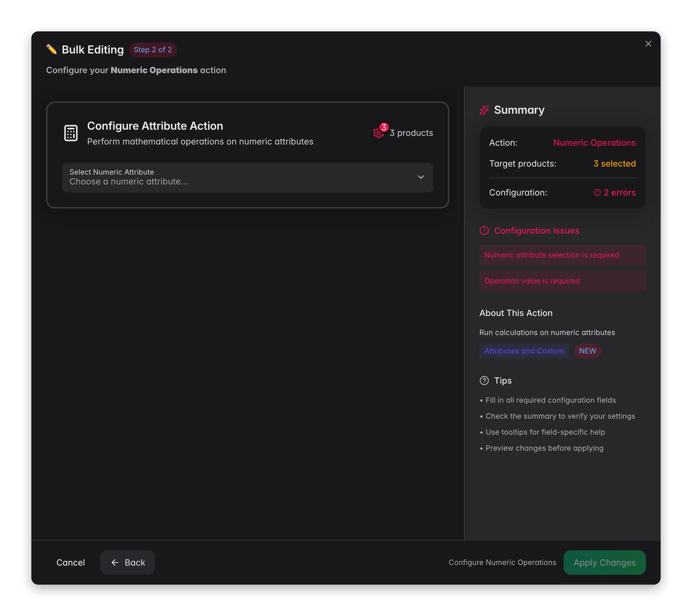This screenshot has width=692, height=616.
Task: Expand the numeric attribute chevron arrow
Action: tap(421, 177)
